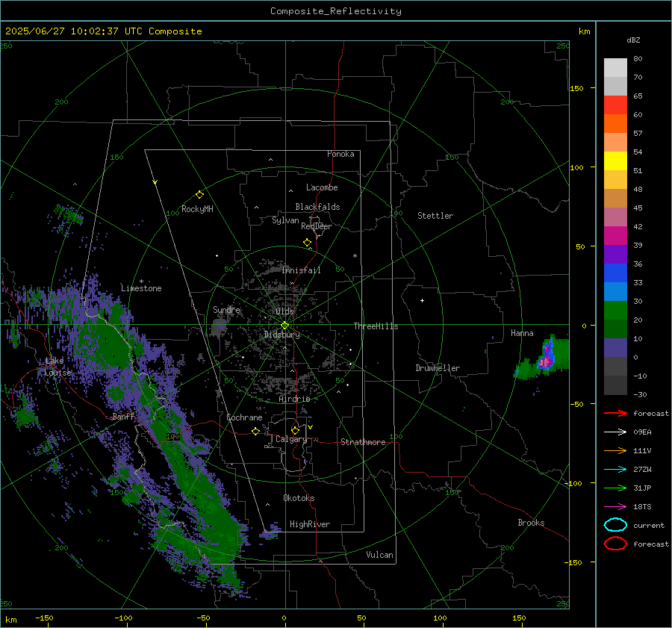Click the yellow marker south of Cochrane
The image size is (672, 628).
pos(255,432)
